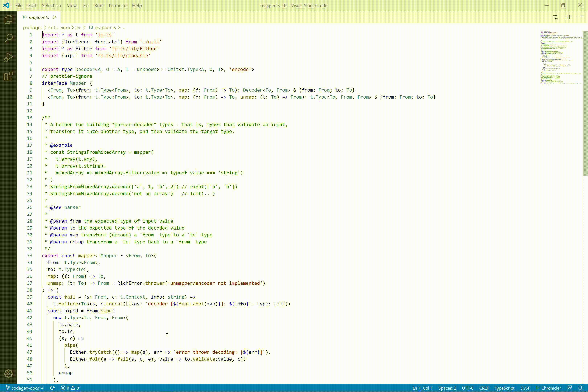Screen dimensions: 588x392
Task: Open the Manage gear menu
Action: [9, 373]
